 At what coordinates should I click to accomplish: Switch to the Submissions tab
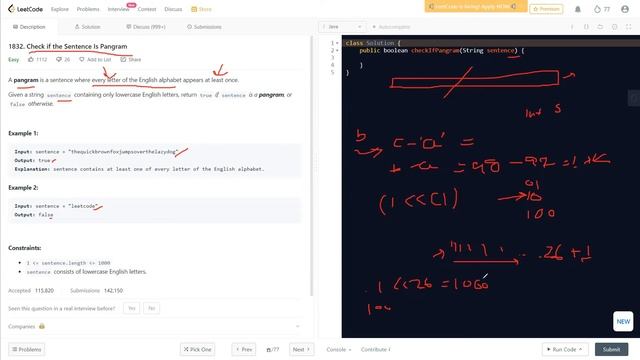[204, 27]
